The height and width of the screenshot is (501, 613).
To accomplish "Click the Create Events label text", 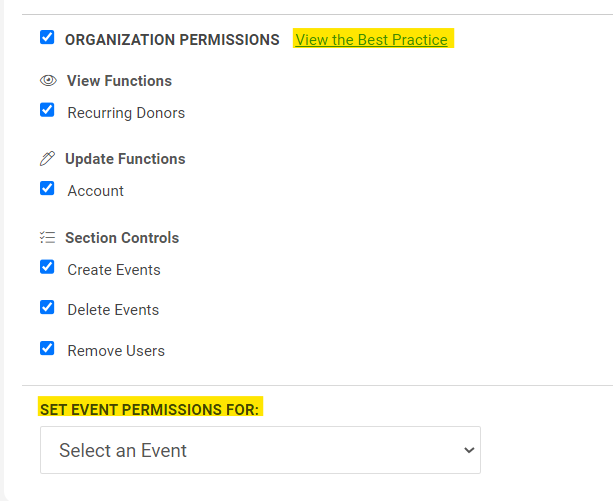I will pyautogui.click(x=114, y=270).
